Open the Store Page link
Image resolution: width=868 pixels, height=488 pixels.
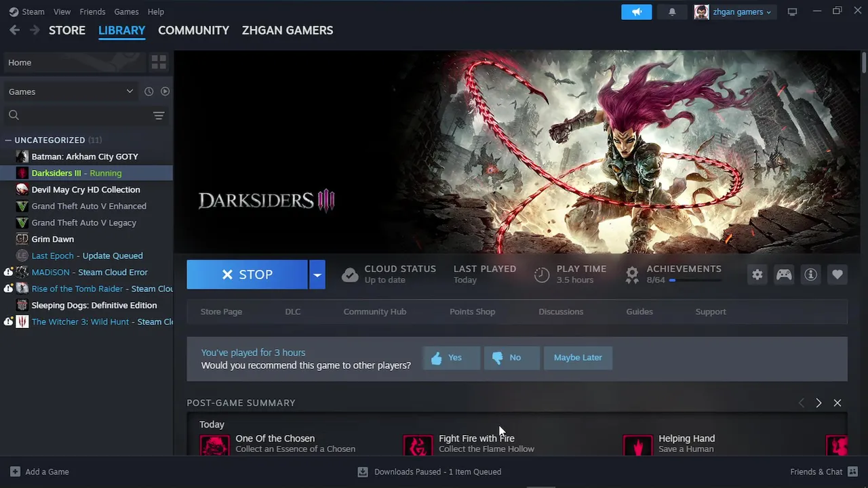(x=221, y=312)
